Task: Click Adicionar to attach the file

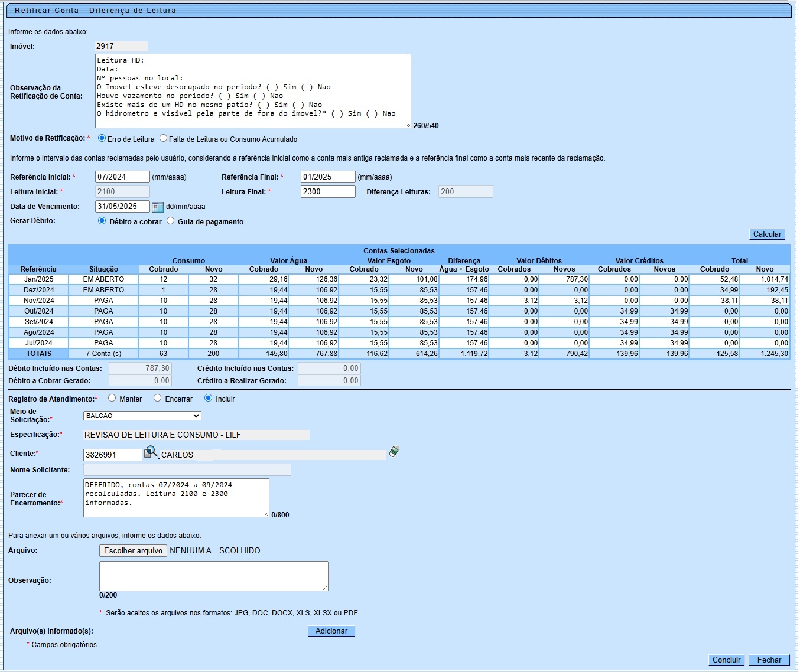Action: click(331, 631)
